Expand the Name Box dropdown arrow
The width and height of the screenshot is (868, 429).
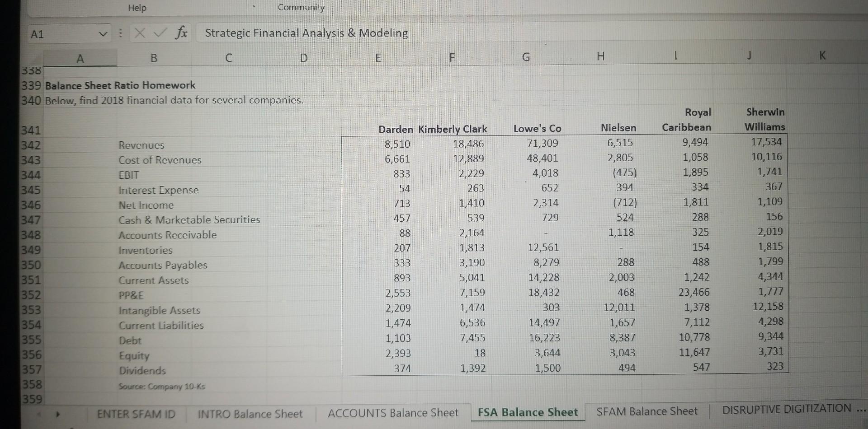[104, 34]
